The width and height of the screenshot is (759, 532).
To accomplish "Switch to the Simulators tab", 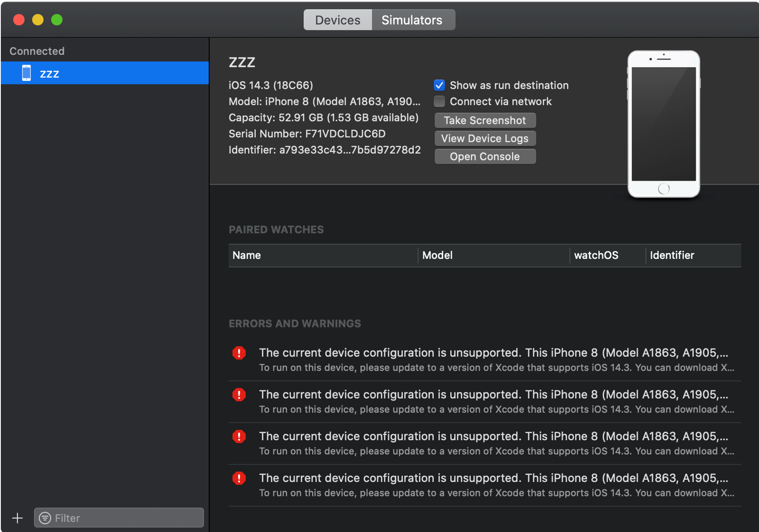I will click(413, 20).
